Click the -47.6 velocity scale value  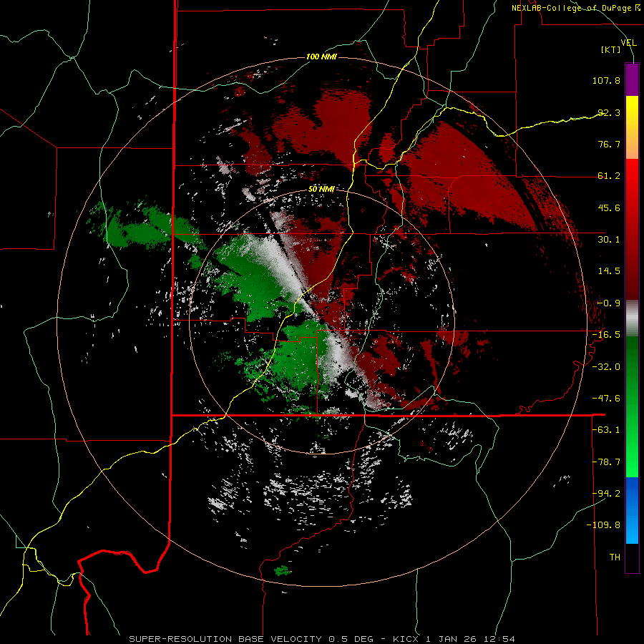[x=606, y=399]
